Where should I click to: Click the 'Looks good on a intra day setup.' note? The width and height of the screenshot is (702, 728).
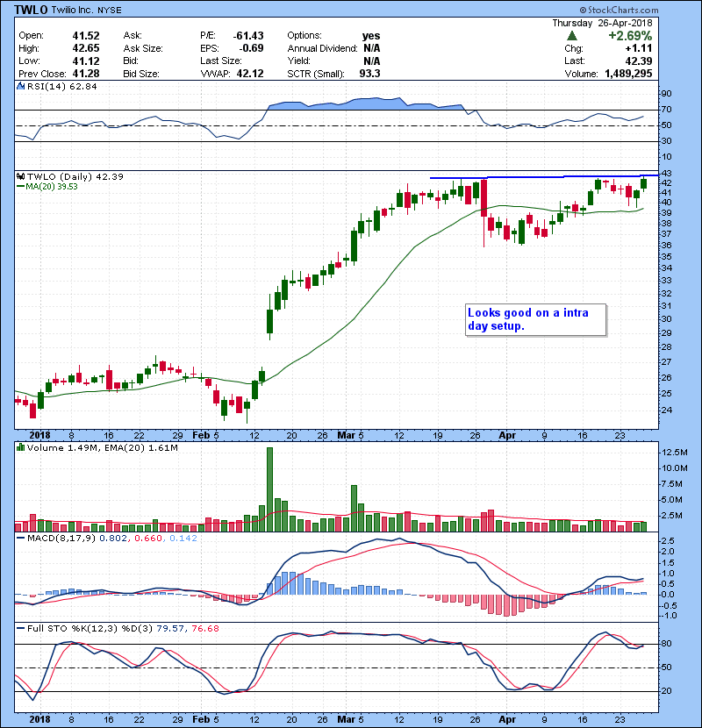535,319
